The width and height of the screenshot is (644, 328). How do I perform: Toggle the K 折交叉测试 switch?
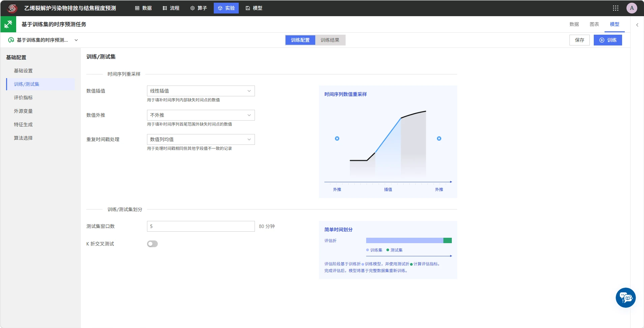[152, 244]
